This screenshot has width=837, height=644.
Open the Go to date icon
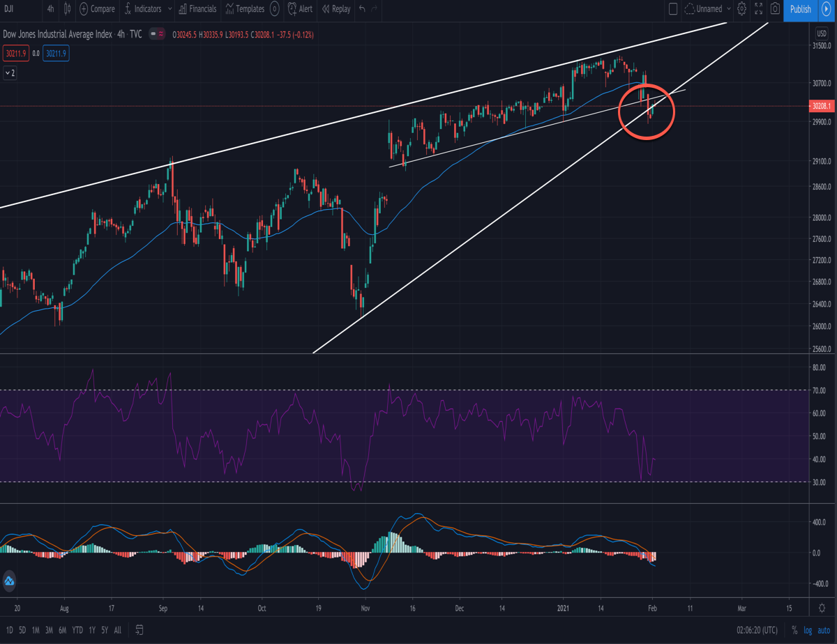click(x=140, y=630)
